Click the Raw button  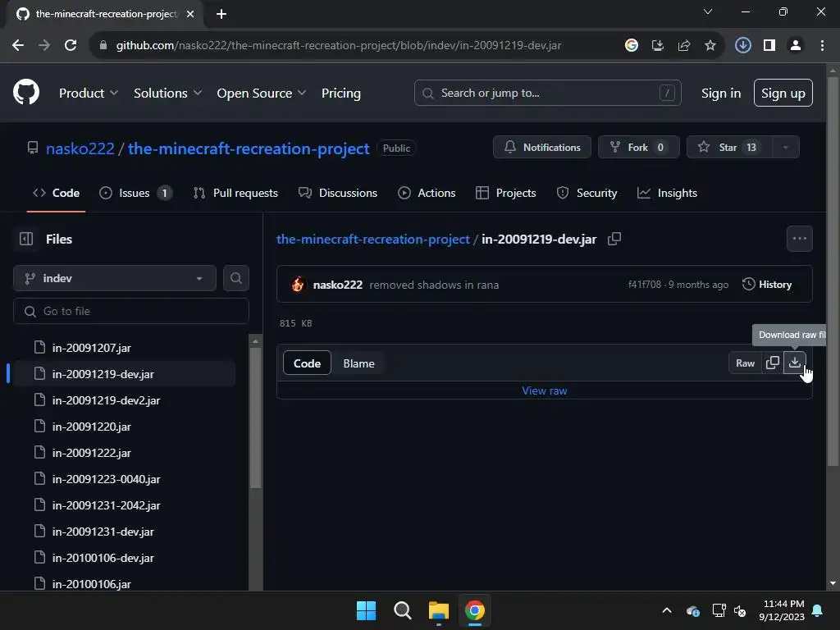pyautogui.click(x=745, y=363)
